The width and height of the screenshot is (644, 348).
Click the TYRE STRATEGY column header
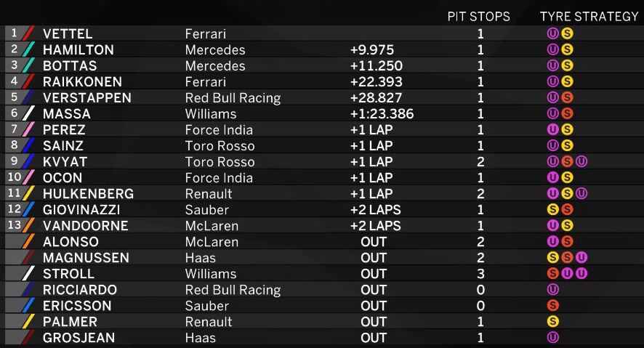(589, 17)
